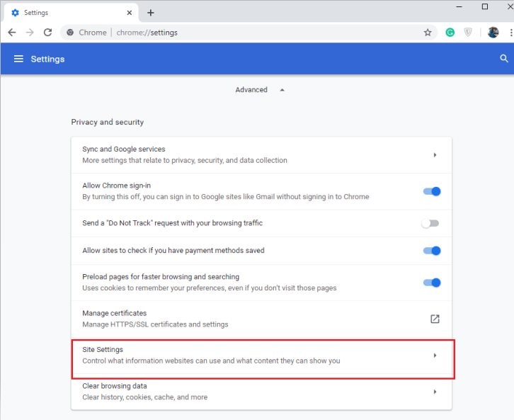
Task: Search settings with the magnifier icon
Action: coord(504,59)
